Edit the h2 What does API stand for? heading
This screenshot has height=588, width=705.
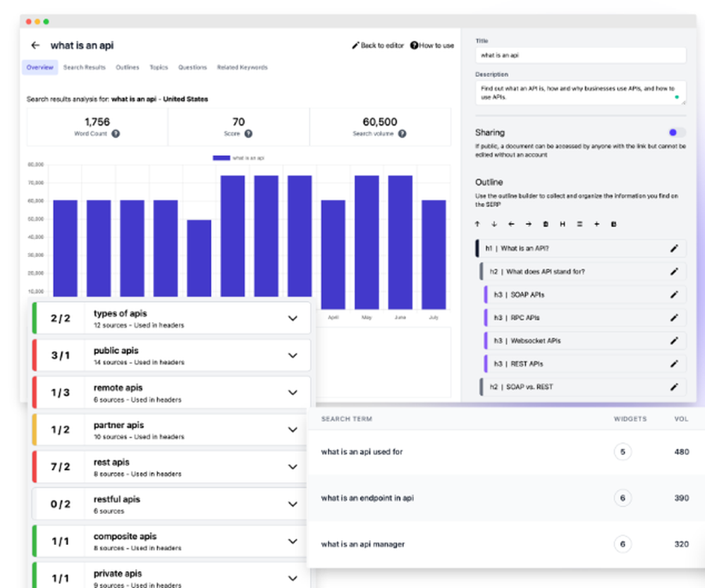[x=674, y=271]
